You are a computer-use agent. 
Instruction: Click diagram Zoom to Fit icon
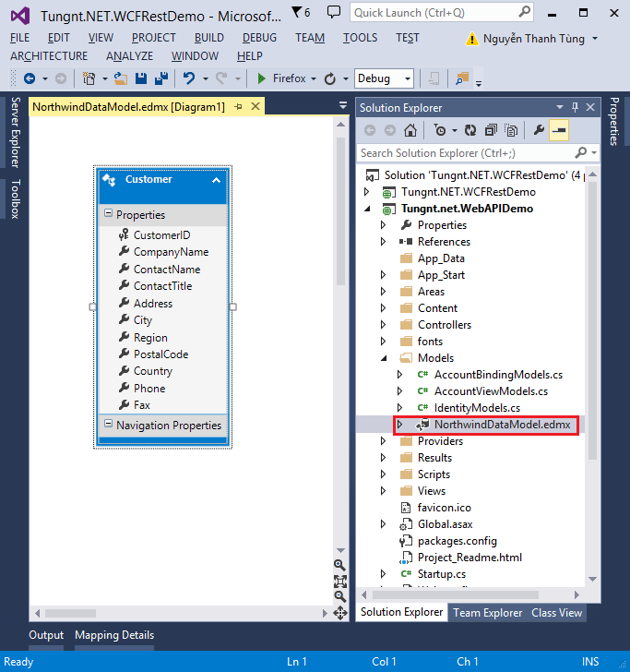340,582
